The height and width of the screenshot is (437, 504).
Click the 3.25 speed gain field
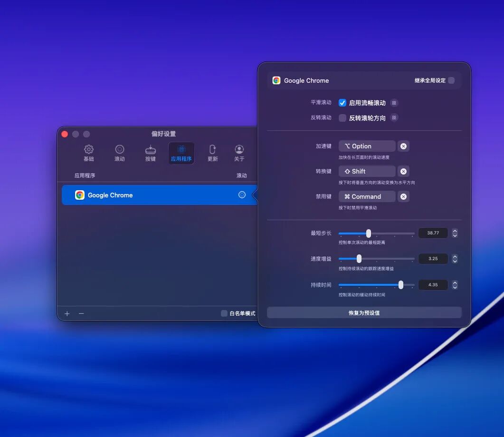tap(433, 259)
